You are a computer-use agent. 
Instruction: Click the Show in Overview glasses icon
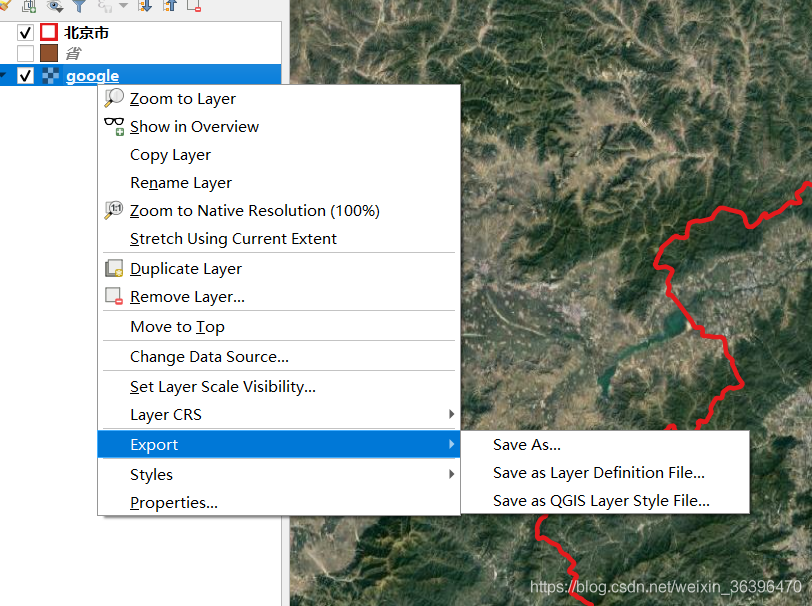114,126
